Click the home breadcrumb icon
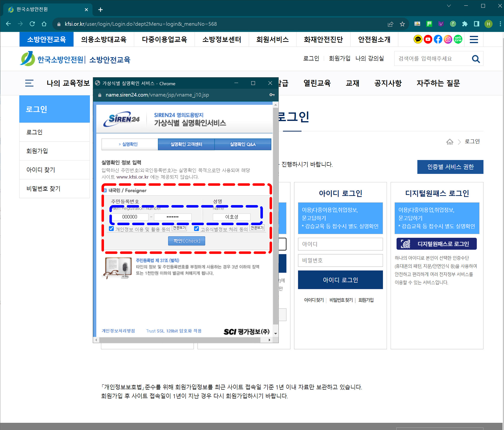This screenshot has height=430, width=504. (x=450, y=142)
